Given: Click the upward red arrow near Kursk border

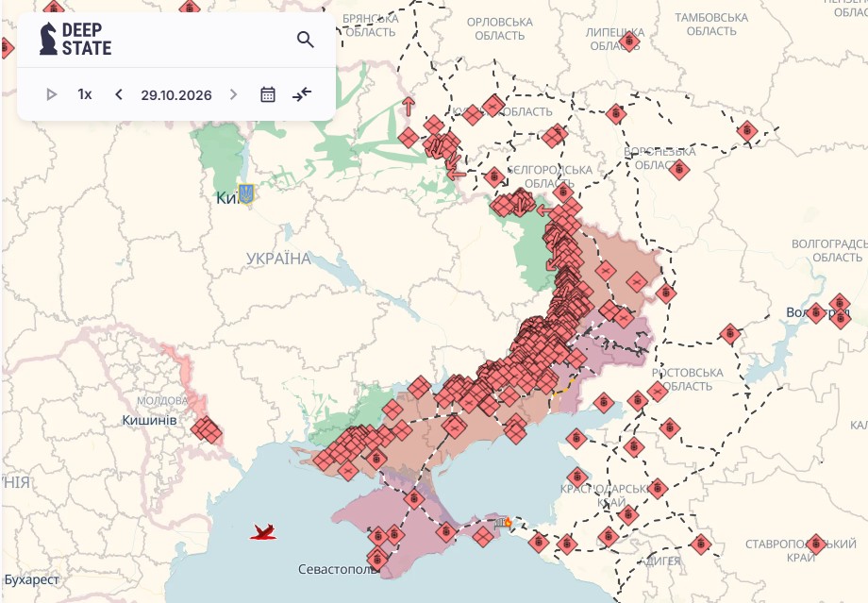Looking at the screenshot, I should pos(409,107).
